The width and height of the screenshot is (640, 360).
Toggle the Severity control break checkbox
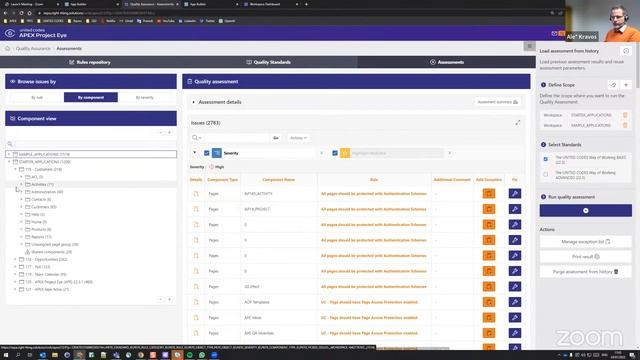(x=207, y=153)
